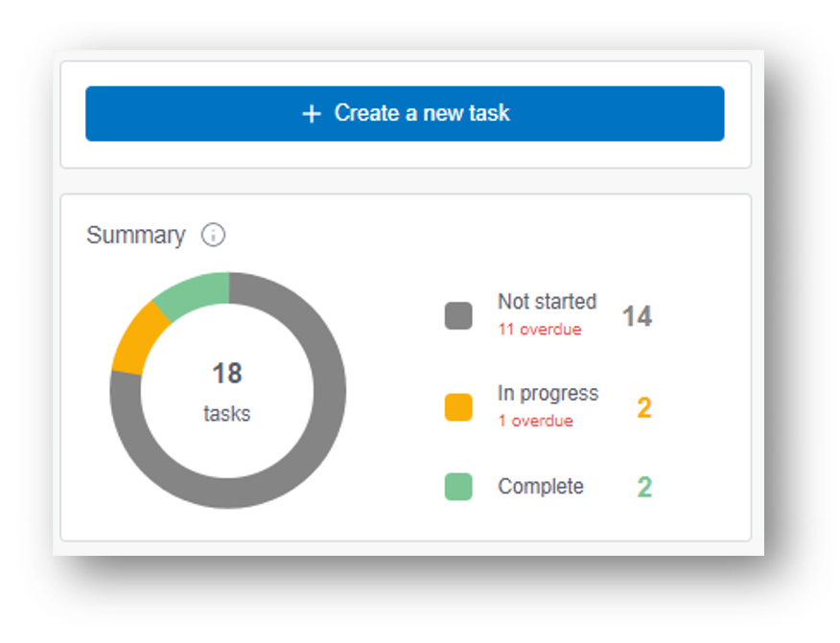Open the Summary info icon
Screen dimensions: 840x643
(213, 235)
